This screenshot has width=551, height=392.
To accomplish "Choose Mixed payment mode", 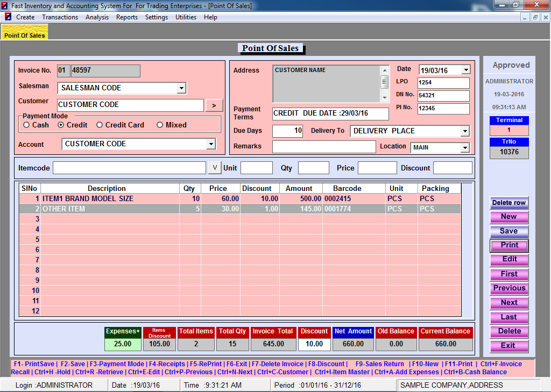I will (160, 125).
